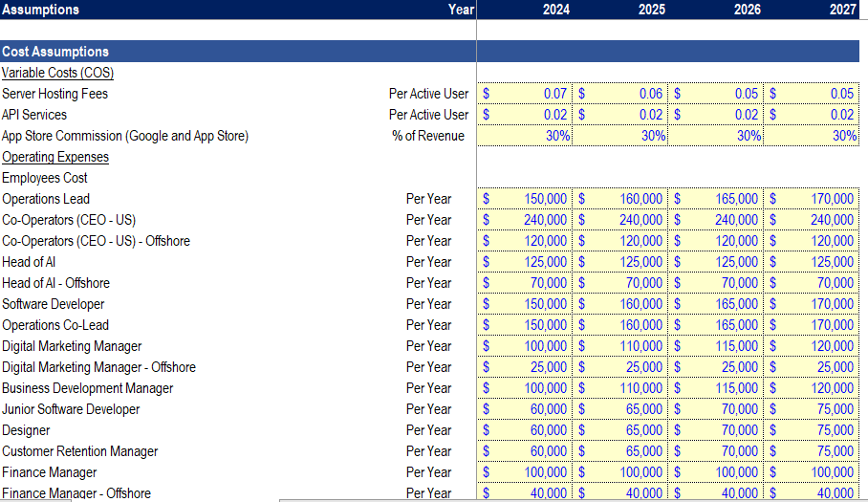Click the Software Developer row label
This screenshot has height=502, width=868.
click(54, 304)
